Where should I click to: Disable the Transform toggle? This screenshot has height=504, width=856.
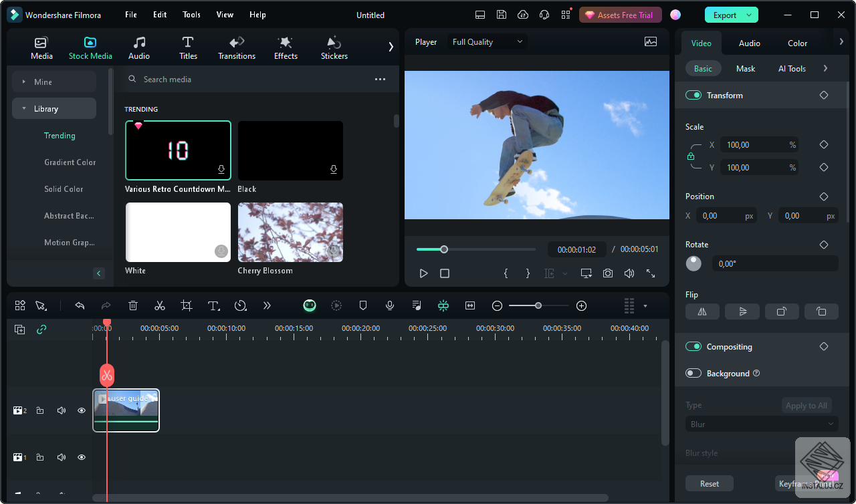(x=693, y=96)
